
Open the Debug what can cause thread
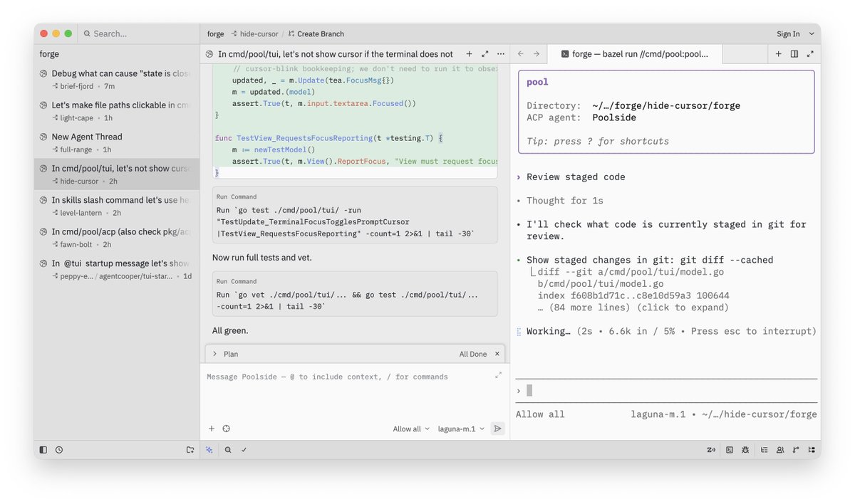point(117,79)
